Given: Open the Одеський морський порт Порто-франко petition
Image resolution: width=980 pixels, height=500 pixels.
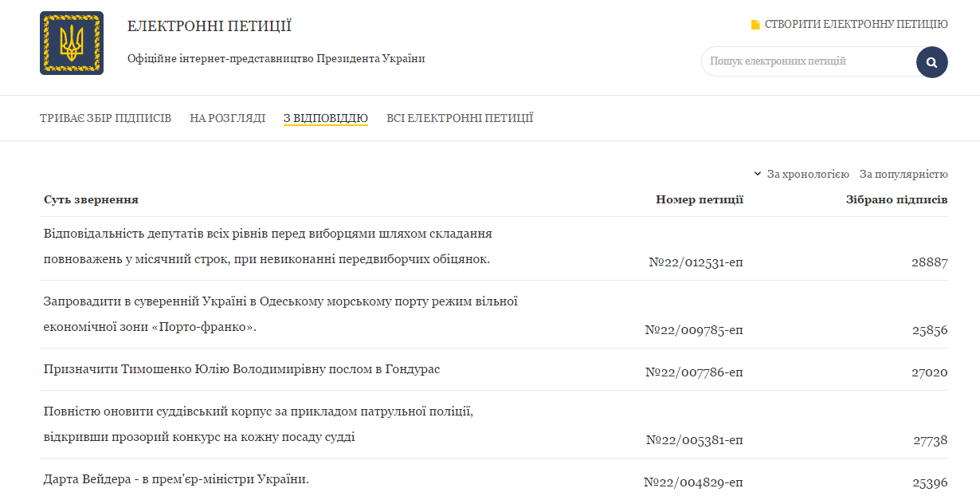Looking at the screenshot, I should pos(280,301).
